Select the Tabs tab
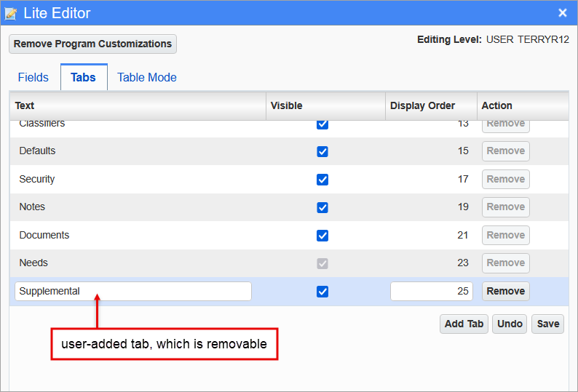The width and height of the screenshot is (578, 392). coord(84,77)
